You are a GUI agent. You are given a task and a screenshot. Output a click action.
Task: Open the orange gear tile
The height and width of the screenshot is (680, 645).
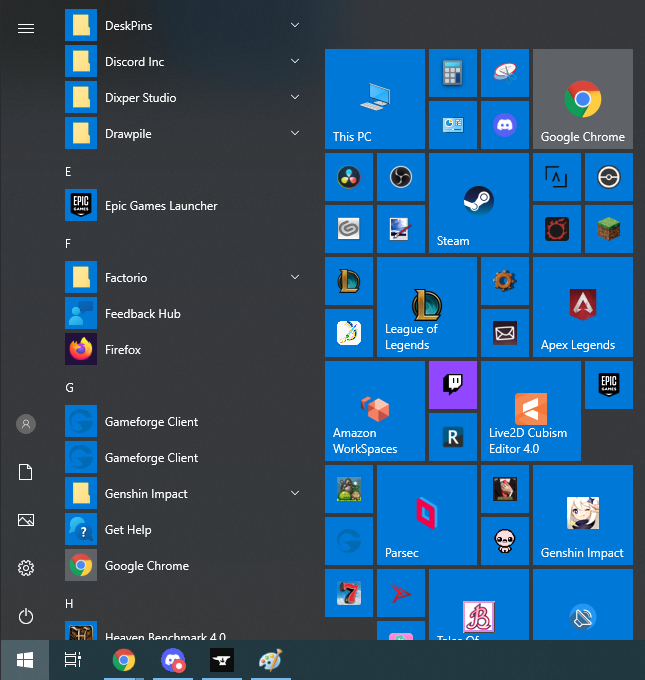[505, 281]
